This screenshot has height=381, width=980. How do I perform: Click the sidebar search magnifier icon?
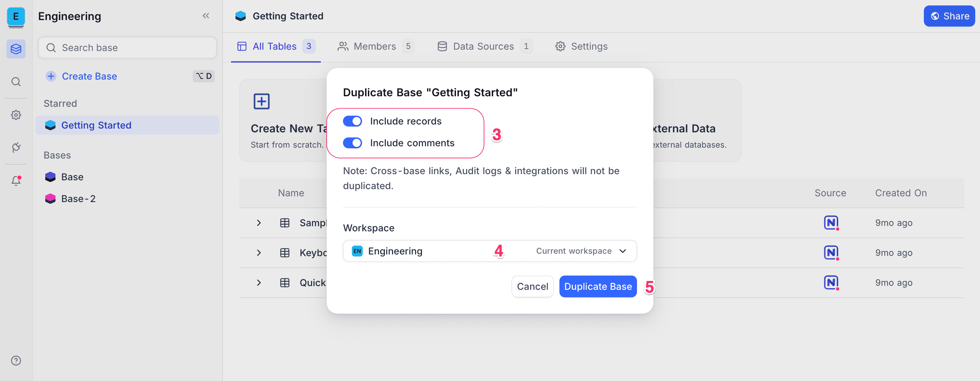tap(16, 82)
